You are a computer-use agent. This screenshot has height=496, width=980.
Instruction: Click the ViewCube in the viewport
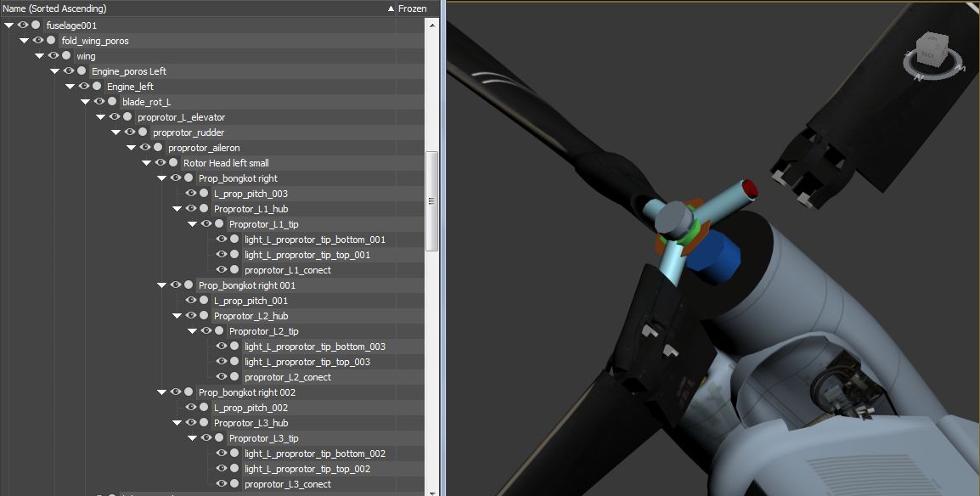click(934, 48)
